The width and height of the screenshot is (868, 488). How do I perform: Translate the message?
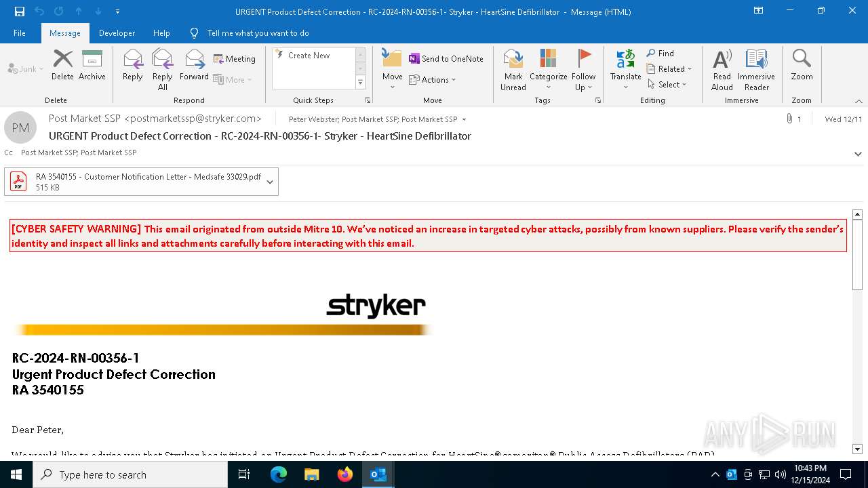[x=625, y=68]
